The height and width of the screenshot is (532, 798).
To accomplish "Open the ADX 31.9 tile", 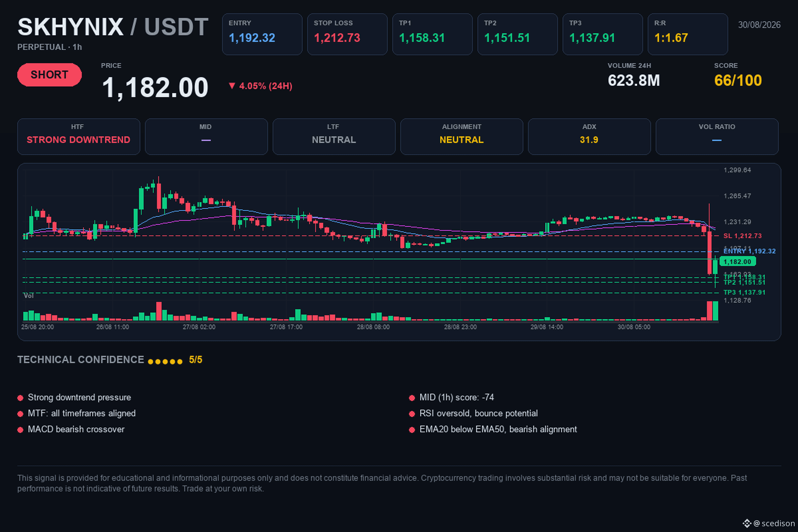I will coord(589,137).
